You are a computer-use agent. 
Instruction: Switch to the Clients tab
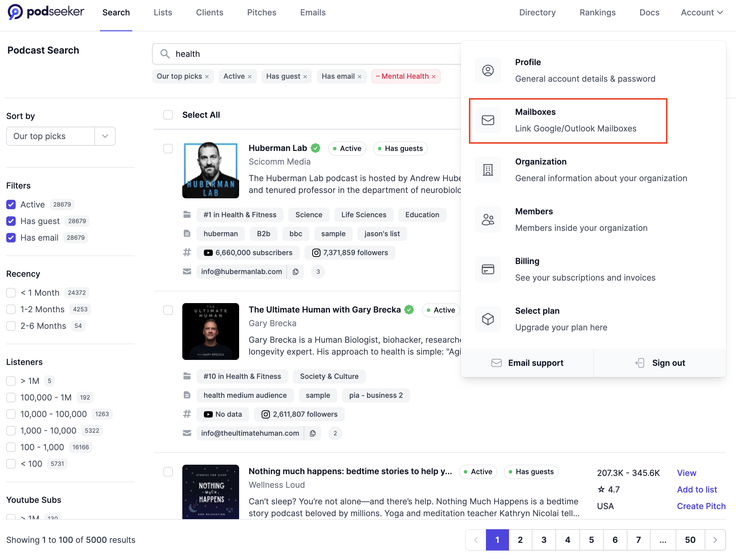pyautogui.click(x=209, y=12)
